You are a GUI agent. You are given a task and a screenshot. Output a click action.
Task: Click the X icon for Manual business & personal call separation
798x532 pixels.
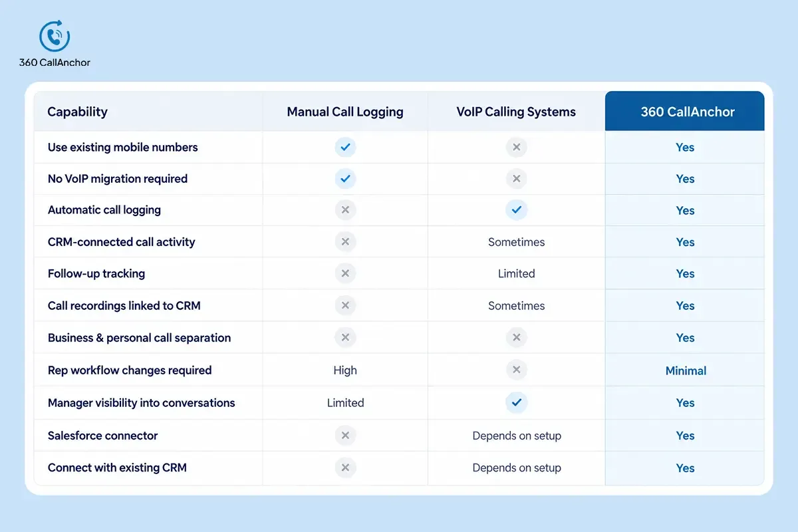tap(345, 338)
